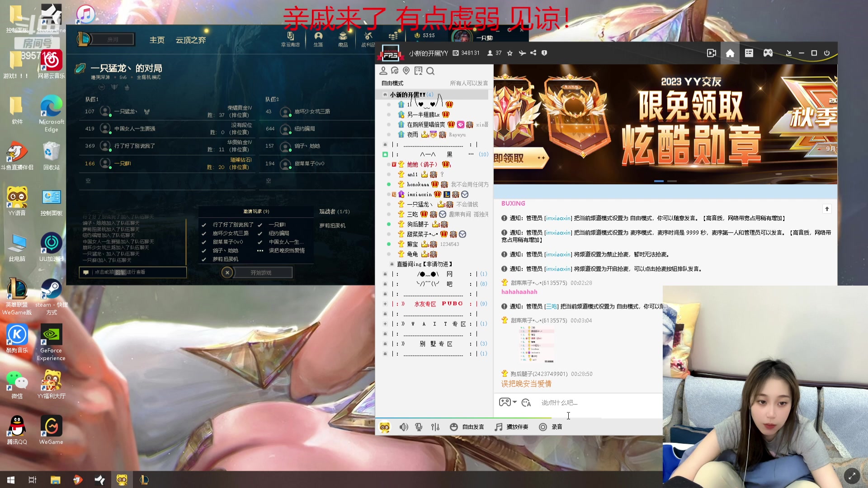The width and height of the screenshot is (868, 488).
Task: Toggle the speaker volume icon in YY
Action: click(x=403, y=427)
